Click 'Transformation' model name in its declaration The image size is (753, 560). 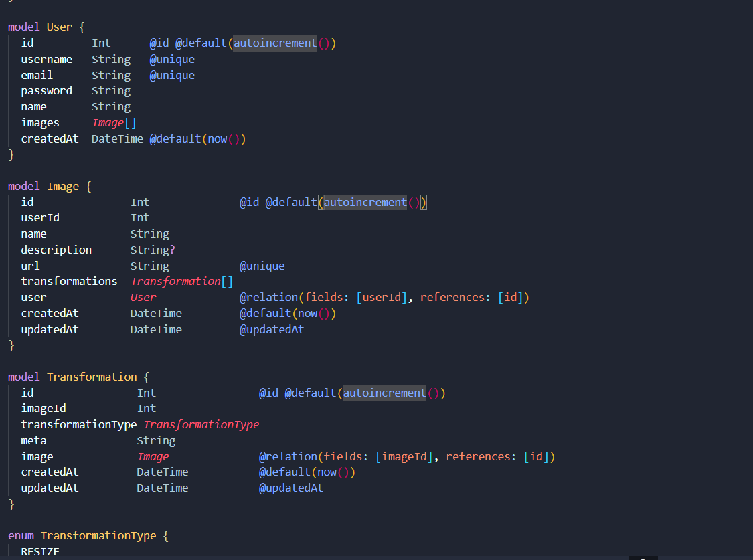coord(92,377)
